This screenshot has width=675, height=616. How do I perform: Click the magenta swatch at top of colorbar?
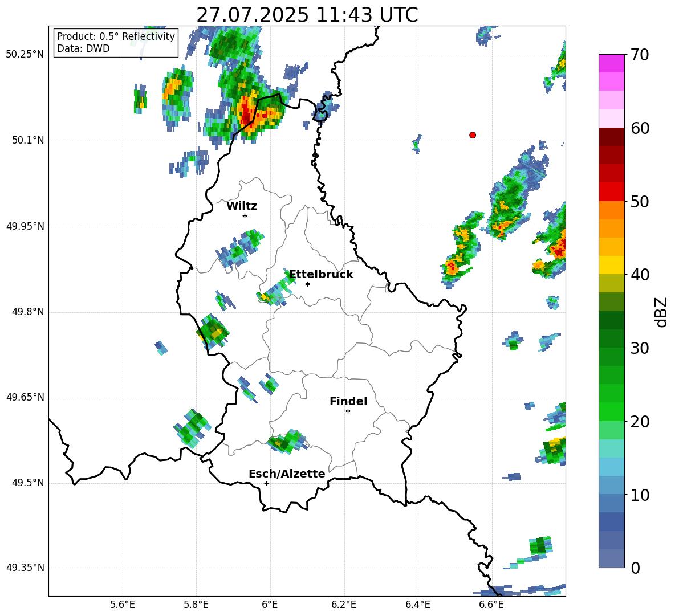(612, 64)
